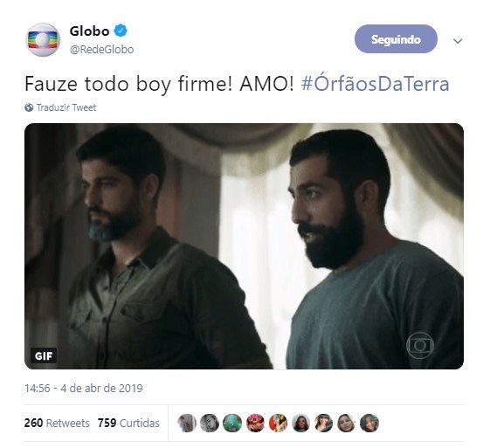Viewport: 490px width, 448px height.
Task: Click Traduzir Tweet link
Action: pyautogui.click(x=66, y=107)
